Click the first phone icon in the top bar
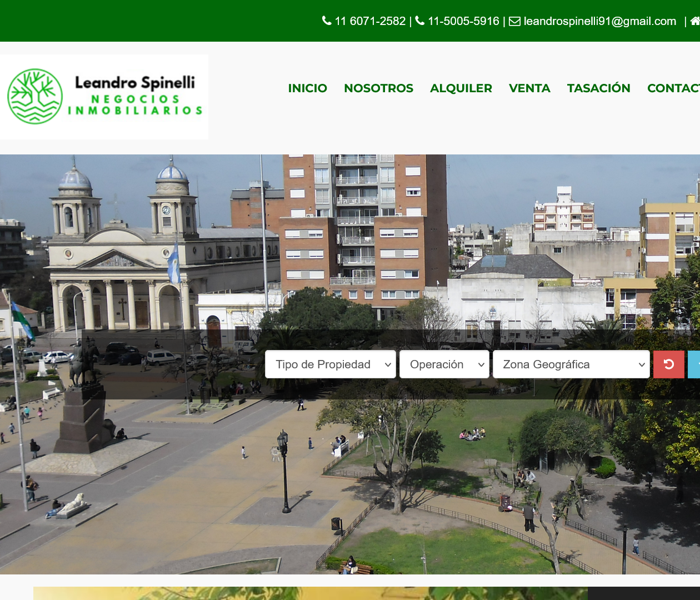This screenshot has height=600, width=700. [327, 21]
